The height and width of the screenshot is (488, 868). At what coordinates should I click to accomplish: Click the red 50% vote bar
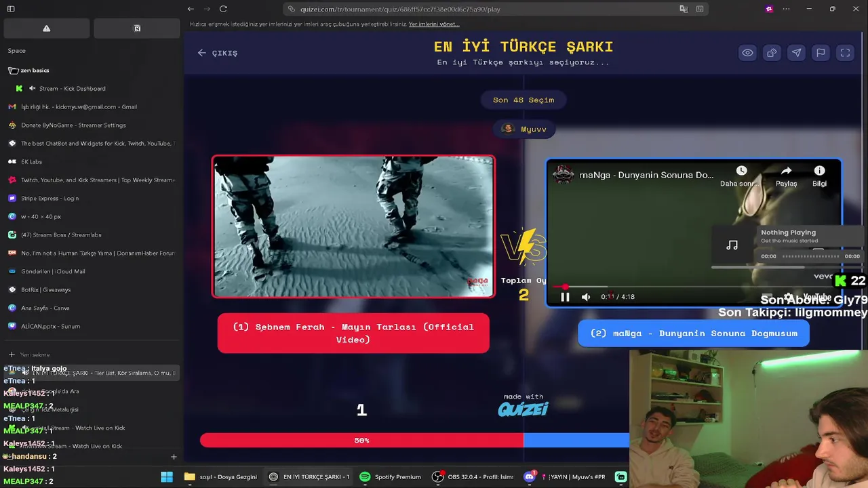click(361, 441)
